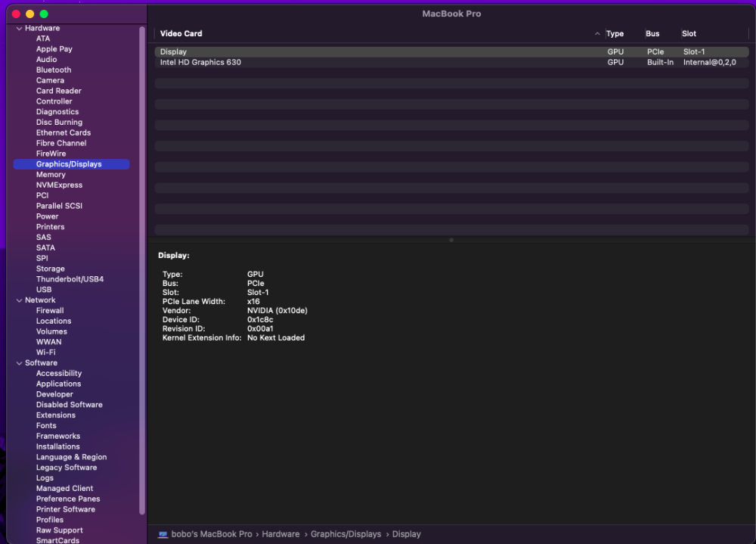Image resolution: width=756 pixels, height=544 pixels.
Task: Open the Apple Pay hardware entry
Action: (54, 49)
